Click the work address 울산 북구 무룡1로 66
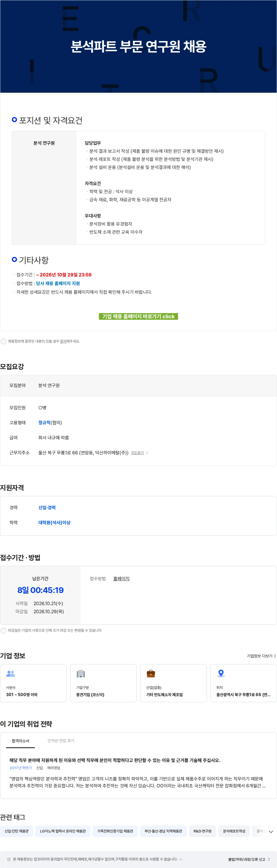 point(83,453)
